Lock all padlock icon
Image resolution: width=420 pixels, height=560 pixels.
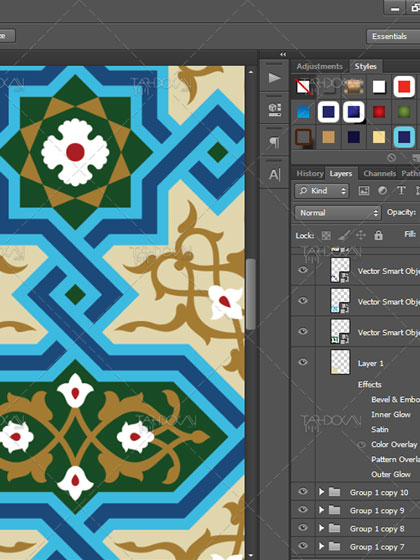[x=378, y=235]
